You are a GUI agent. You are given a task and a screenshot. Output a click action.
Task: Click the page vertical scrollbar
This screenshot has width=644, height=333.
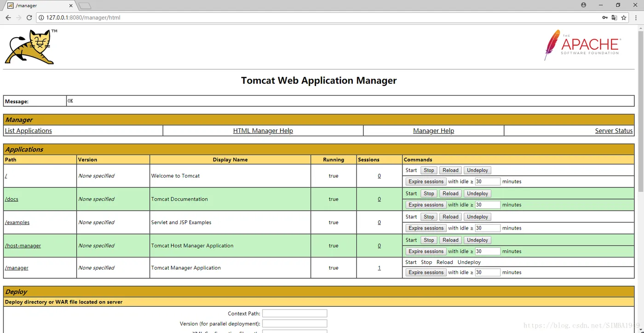pyautogui.click(x=641, y=112)
